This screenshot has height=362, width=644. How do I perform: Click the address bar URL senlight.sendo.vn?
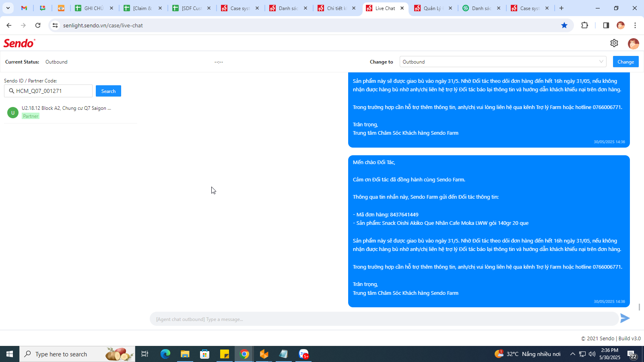103,25
